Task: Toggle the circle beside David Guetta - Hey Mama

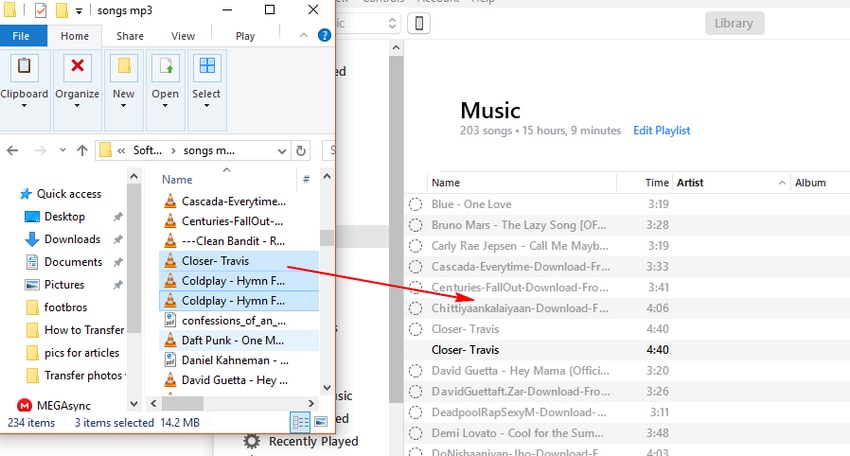Action: (x=415, y=371)
